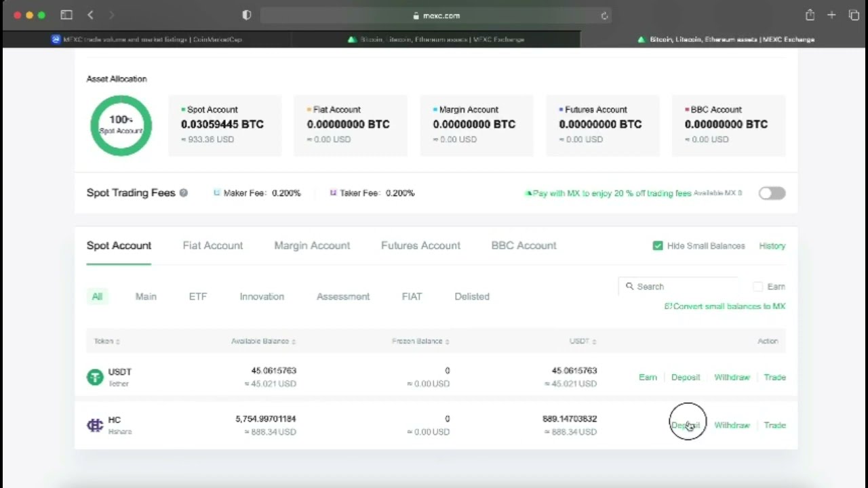Select the Assessment token filter
This screenshot has height=488, width=868.
pyautogui.click(x=343, y=297)
